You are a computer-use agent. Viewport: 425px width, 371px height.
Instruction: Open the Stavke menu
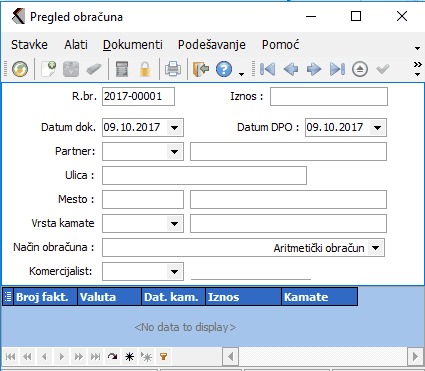pos(29,45)
